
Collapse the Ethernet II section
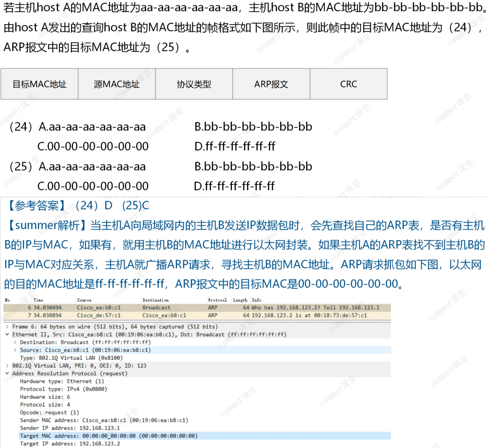point(7,334)
